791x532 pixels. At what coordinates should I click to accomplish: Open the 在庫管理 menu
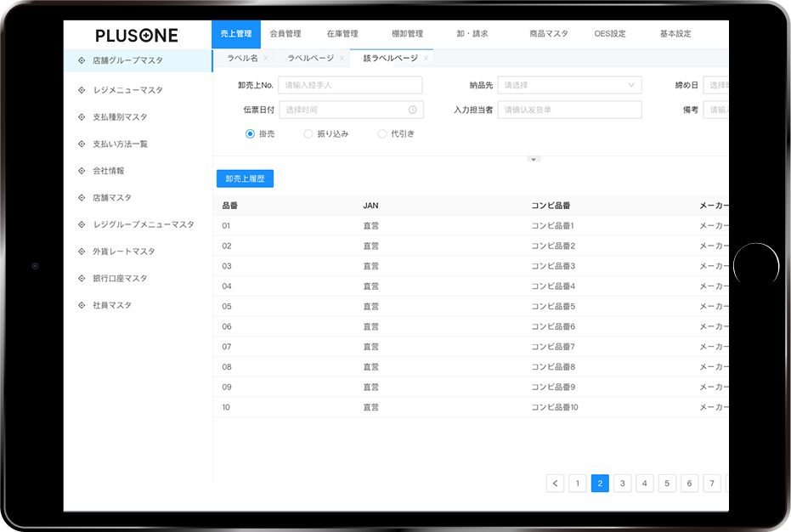342,34
